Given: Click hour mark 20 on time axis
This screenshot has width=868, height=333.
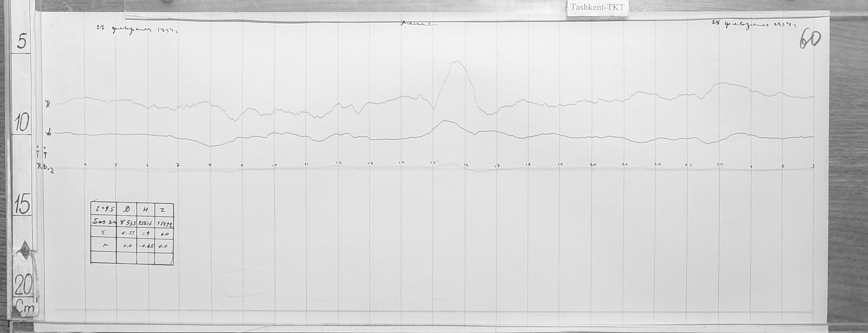Looking at the screenshot, I should pos(592,164).
